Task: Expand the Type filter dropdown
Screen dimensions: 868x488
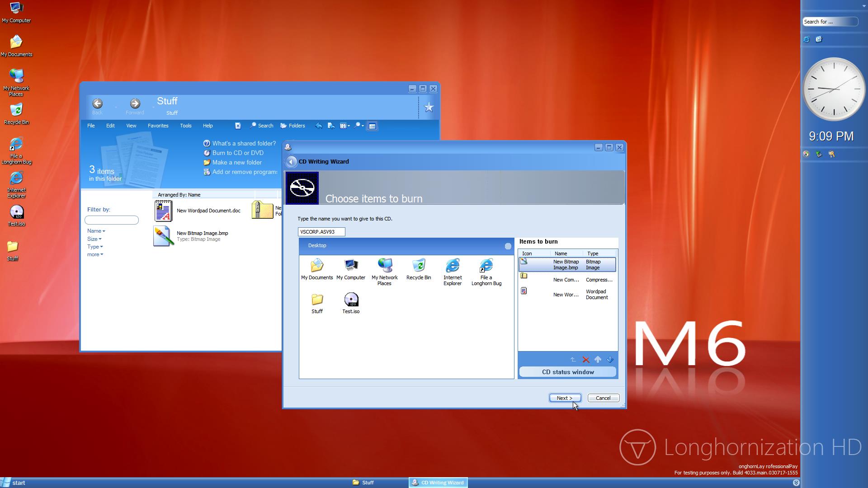Action: pyautogui.click(x=95, y=247)
